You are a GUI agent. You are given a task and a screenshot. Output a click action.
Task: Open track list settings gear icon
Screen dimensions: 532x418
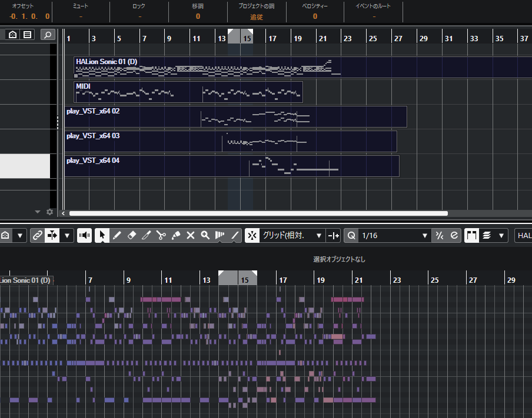49,212
